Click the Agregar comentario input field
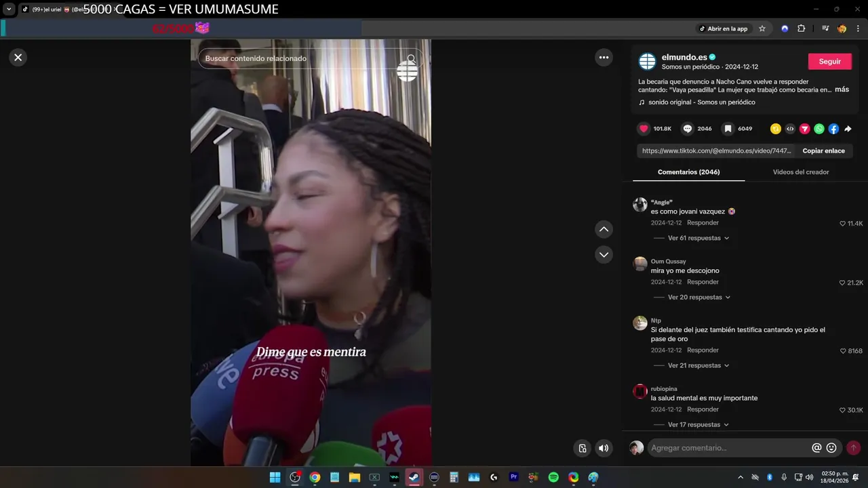This screenshot has width=868, height=488. click(x=730, y=448)
